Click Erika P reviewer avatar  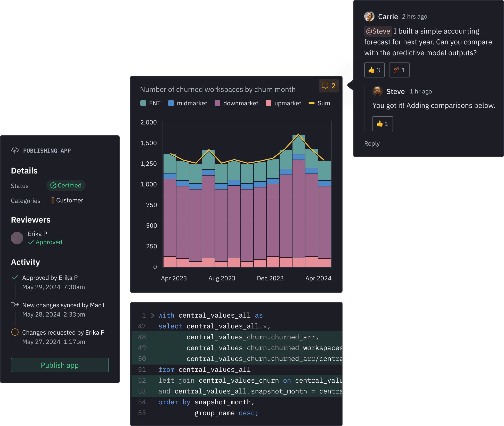click(17, 238)
